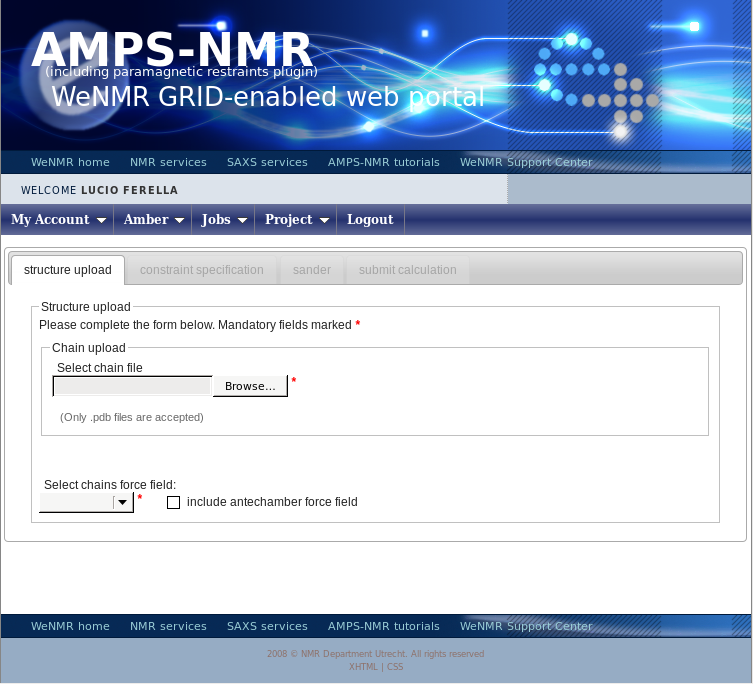
Task: Click SAXS services link in footer navigation
Action: (x=267, y=626)
